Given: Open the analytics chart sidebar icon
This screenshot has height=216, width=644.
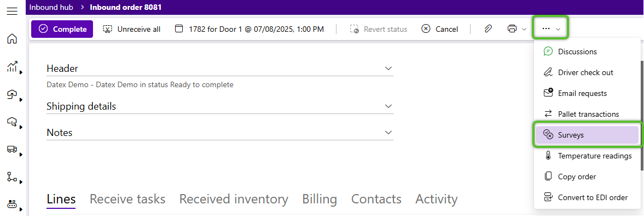Looking at the screenshot, I should point(13,67).
